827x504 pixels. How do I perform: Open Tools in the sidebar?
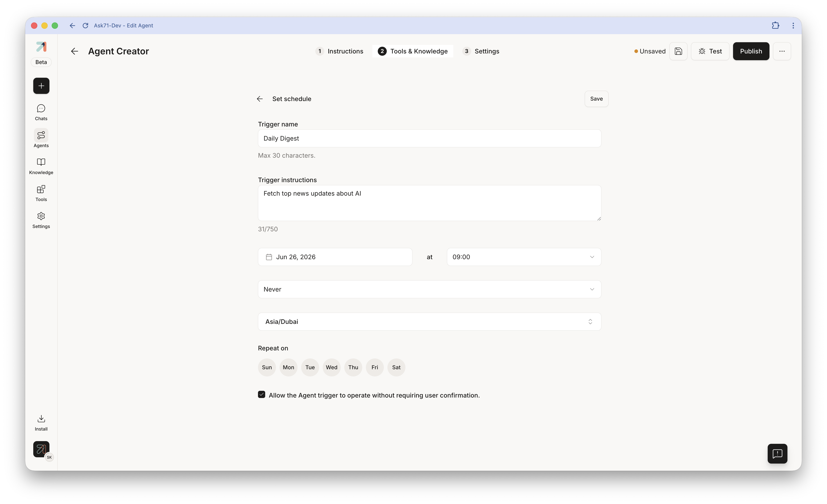point(41,193)
